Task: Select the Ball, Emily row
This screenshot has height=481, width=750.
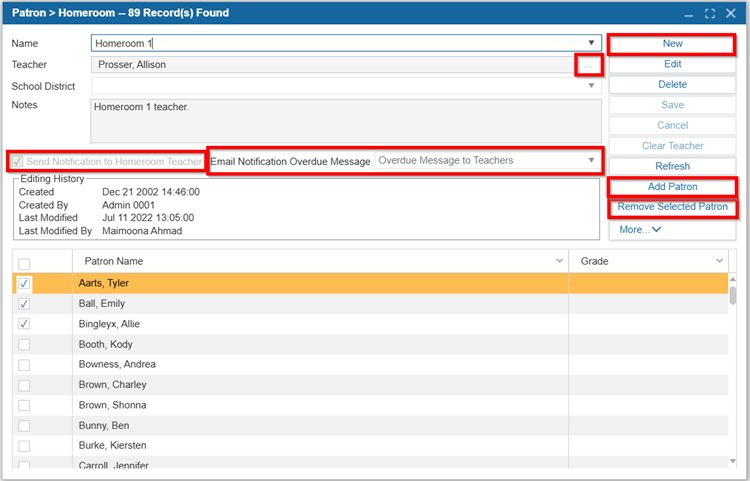Action: point(370,304)
